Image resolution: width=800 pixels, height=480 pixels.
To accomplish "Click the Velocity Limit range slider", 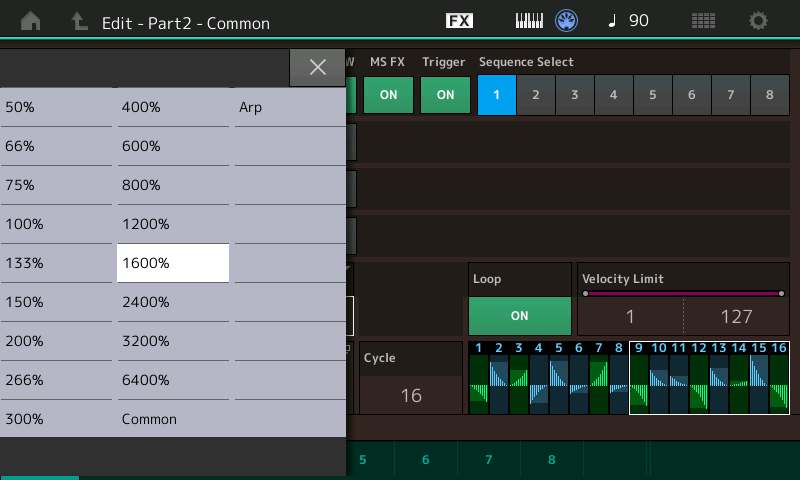I will point(683,294).
